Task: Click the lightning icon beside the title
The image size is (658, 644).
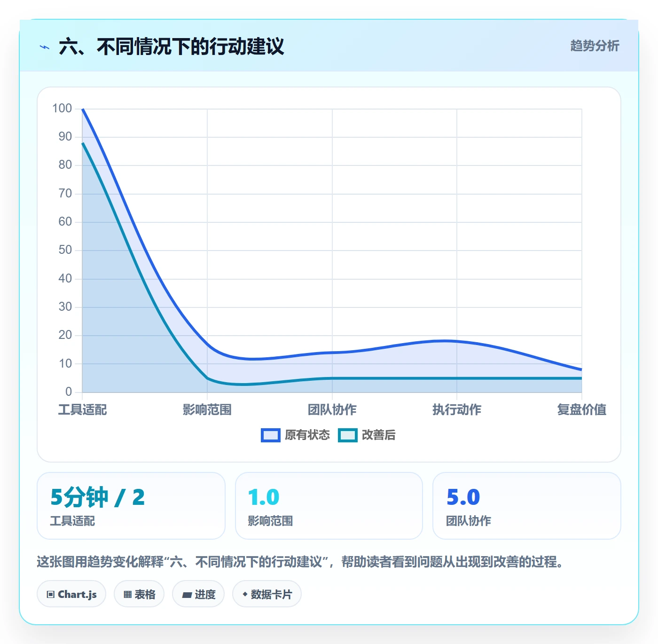Action: click(45, 47)
